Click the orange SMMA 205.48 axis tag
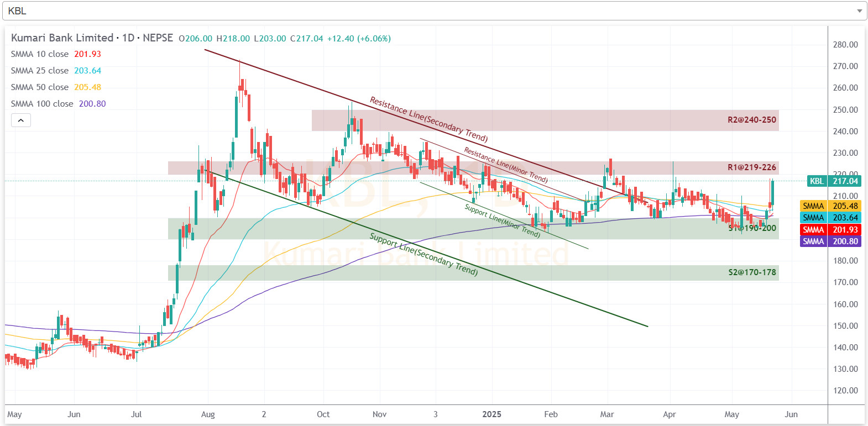This screenshot has width=868, height=426. [830, 206]
